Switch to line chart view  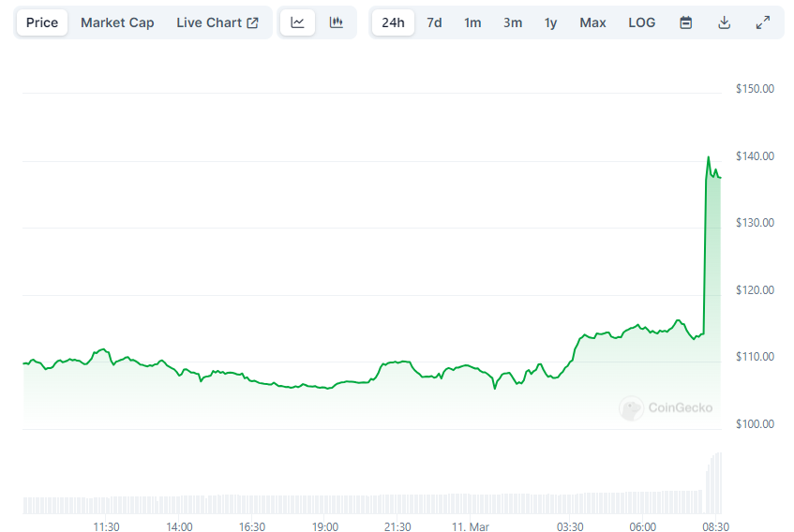(298, 22)
